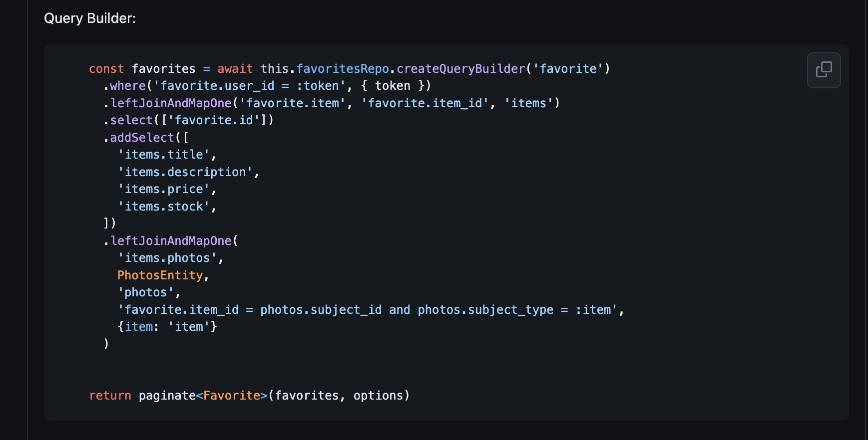Click 'createQueryBuilder' method name
The height and width of the screenshot is (440, 868).
coord(461,69)
